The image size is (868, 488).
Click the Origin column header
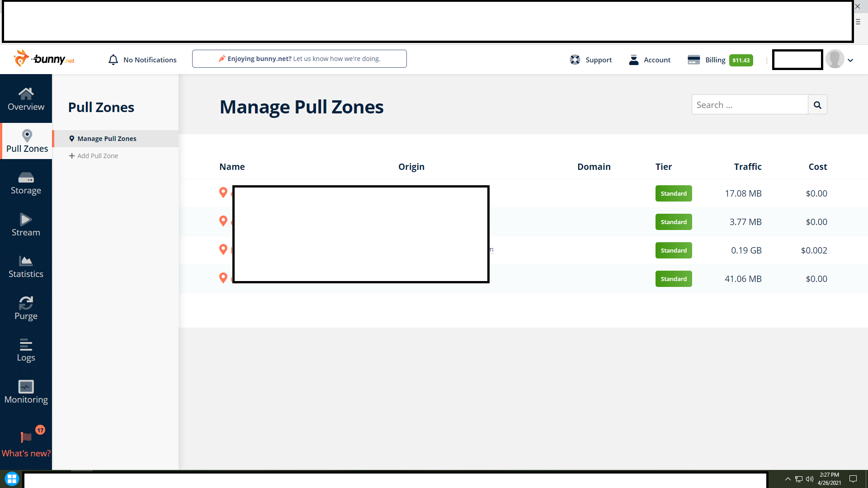[x=411, y=167]
